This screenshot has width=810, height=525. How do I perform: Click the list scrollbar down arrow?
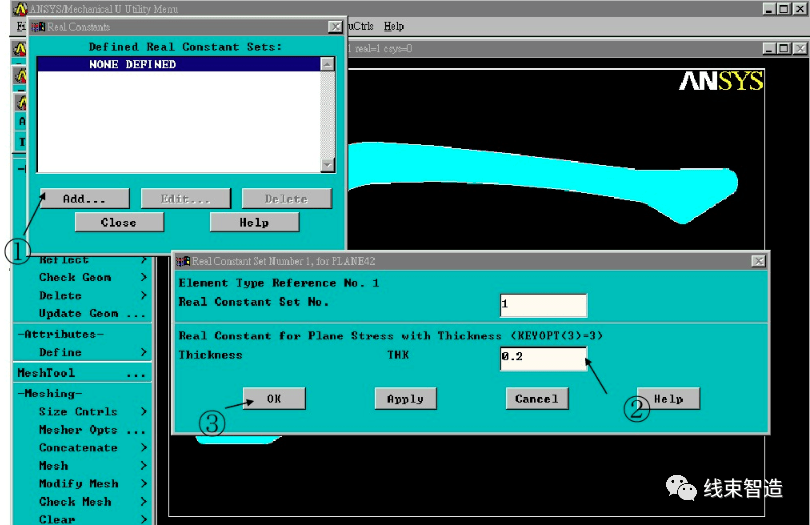pyautogui.click(x=328, y=165)
